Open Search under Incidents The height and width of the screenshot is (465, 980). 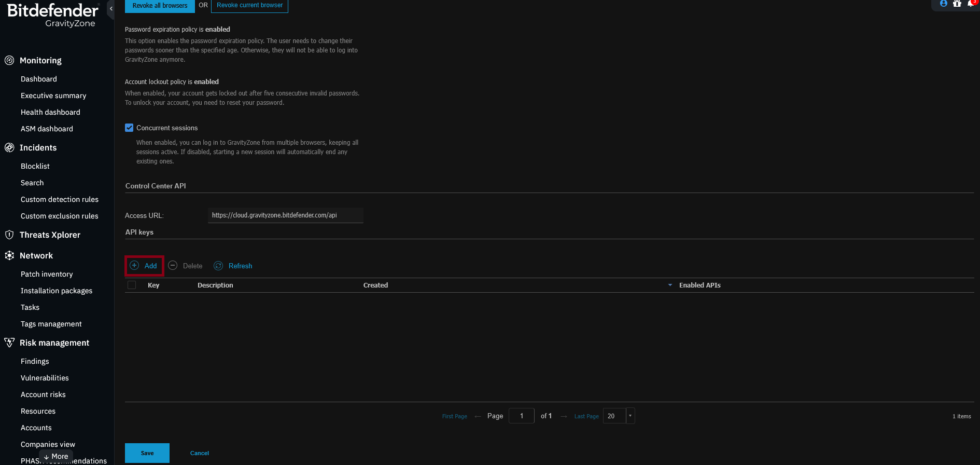[32, 183]
